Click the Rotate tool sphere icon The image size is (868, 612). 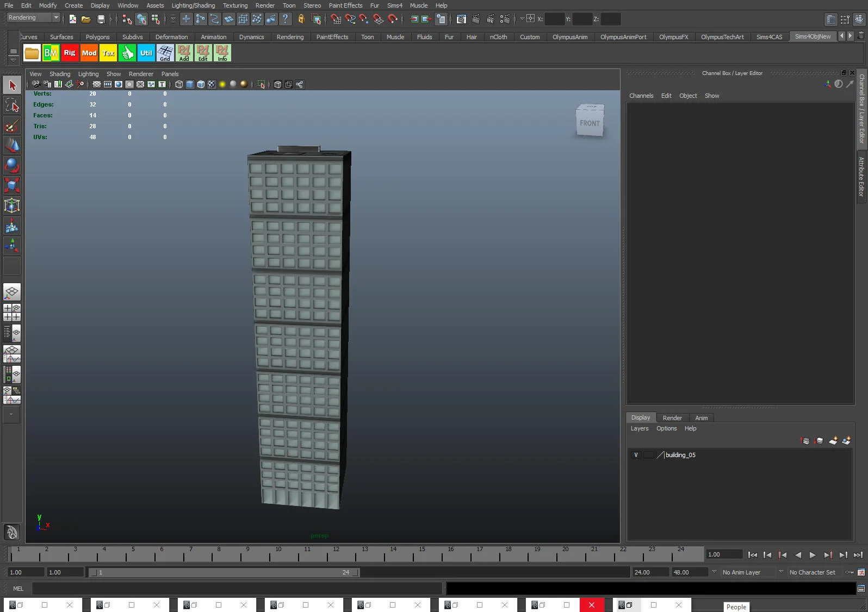tap(12, 165)
